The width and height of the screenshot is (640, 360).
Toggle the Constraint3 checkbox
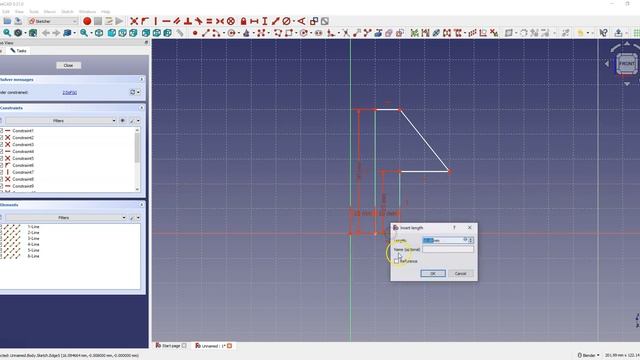(1, 144)
